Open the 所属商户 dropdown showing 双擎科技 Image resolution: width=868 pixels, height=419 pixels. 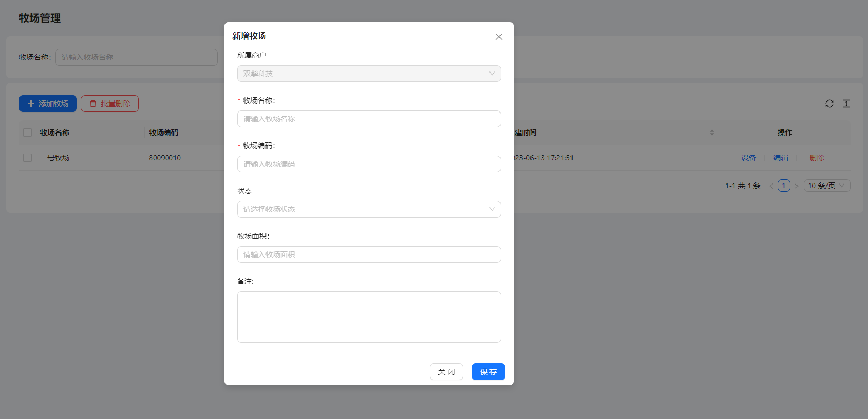click(369, 74)
